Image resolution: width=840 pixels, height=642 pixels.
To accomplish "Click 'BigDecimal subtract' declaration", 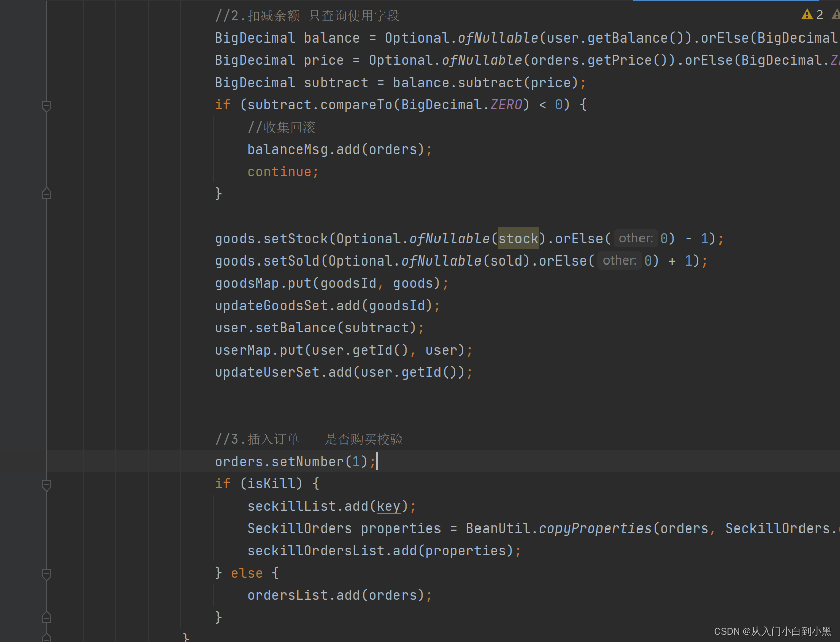I will [291, 83].
